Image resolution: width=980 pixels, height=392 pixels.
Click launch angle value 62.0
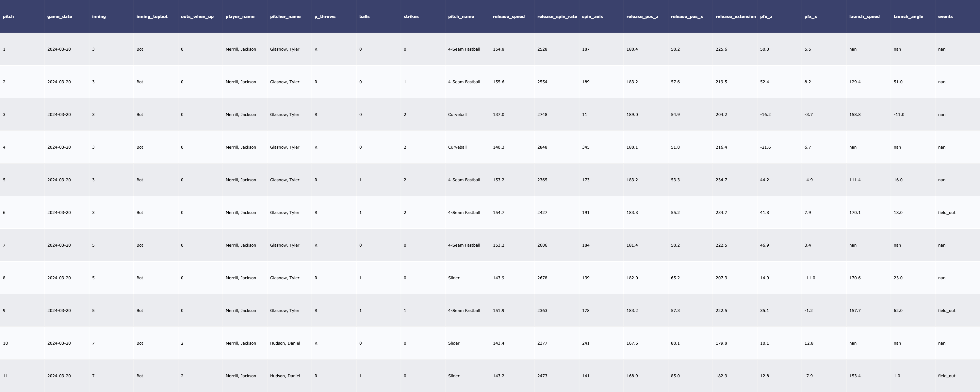pyautogui.click(x=898, y=311)
